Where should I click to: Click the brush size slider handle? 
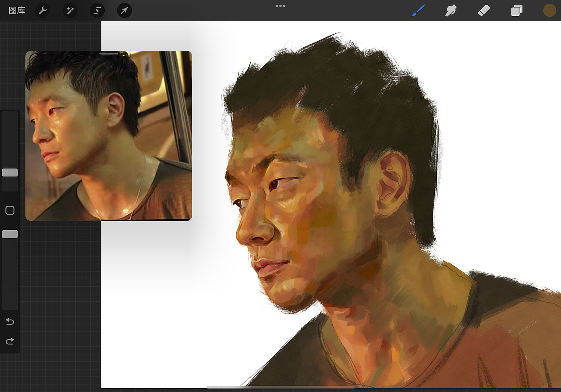pyautogui.click(x=10, y=173)
